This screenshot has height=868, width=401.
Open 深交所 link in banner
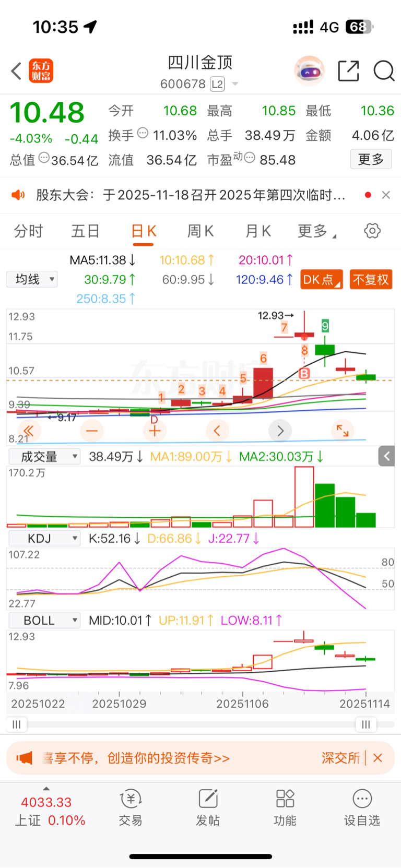[x=340, y=758]
